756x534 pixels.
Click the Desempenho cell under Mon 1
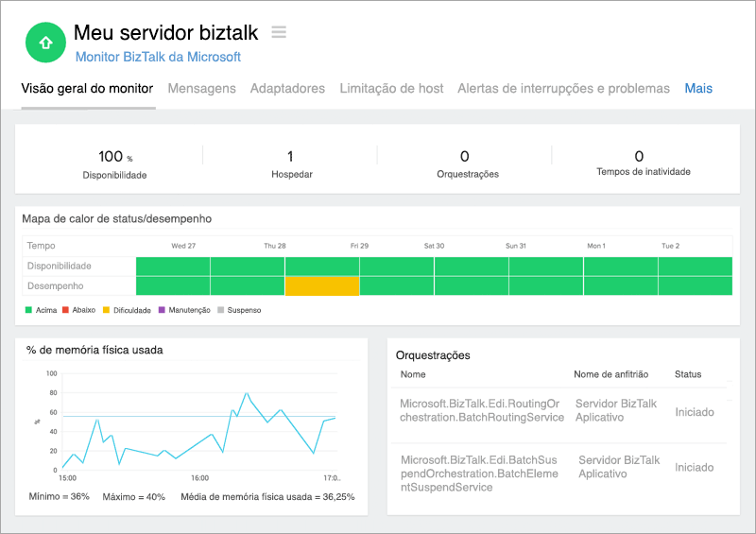click(621, 286)
